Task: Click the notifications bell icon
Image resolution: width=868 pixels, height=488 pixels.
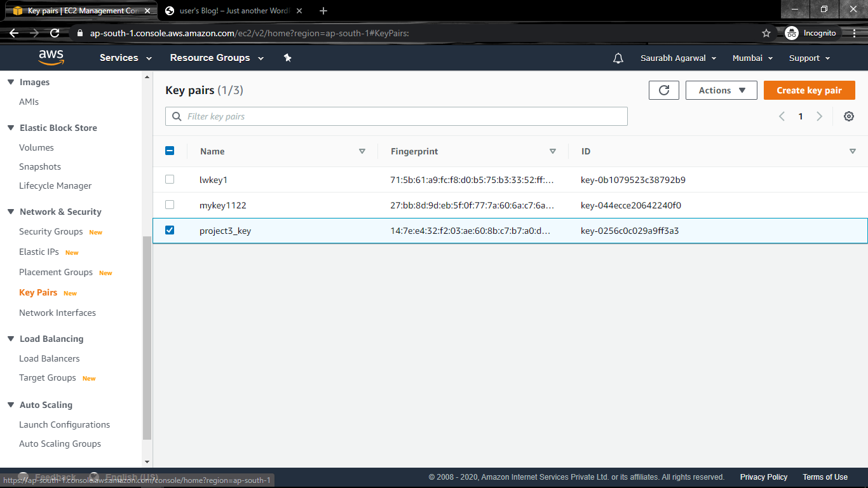Action: click(618, 58)
